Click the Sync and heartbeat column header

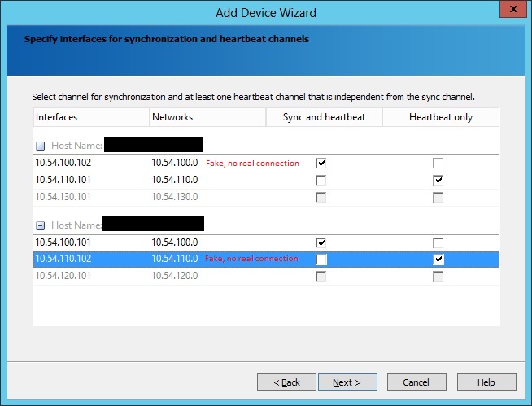[x=324, y=117]
